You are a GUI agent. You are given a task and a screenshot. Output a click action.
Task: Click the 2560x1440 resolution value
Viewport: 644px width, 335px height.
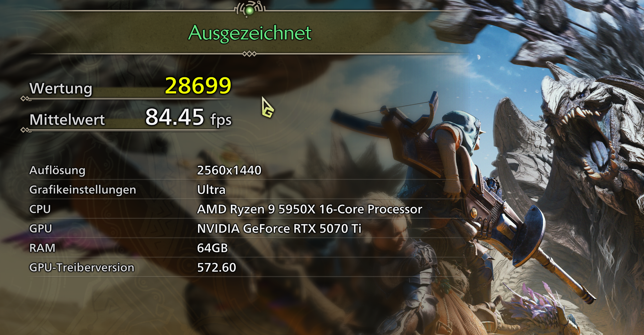point(229,170)
